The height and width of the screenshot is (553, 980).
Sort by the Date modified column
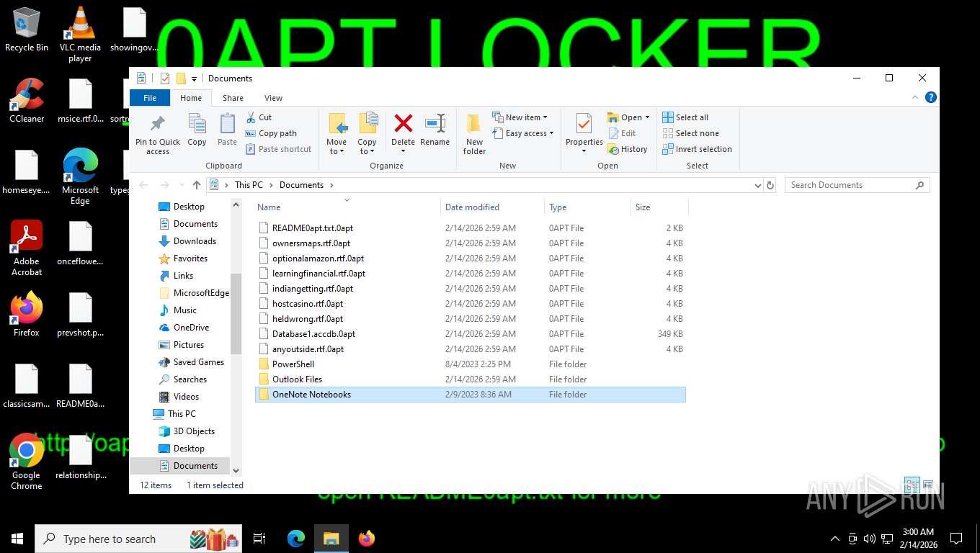coord(492,207)
